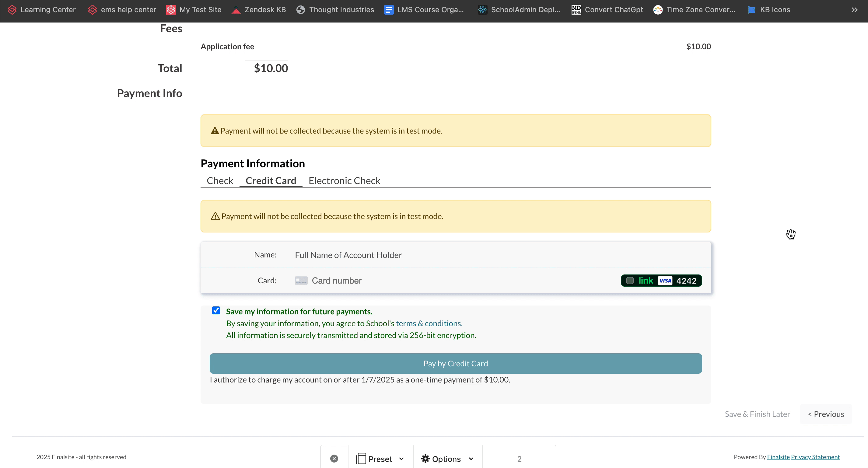Select the Credit Card payment tab

(270, 180)
